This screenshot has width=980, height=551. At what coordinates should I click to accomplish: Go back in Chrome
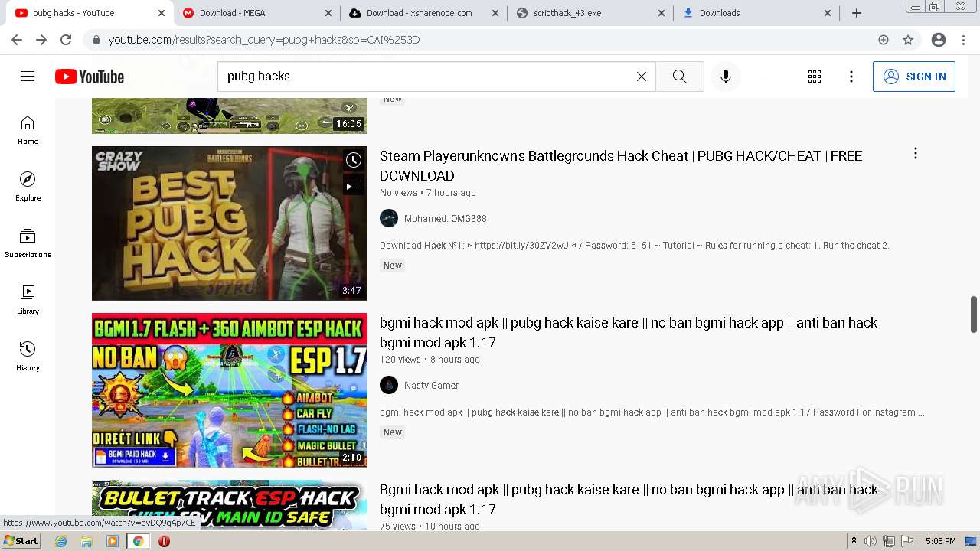point(17,40)
